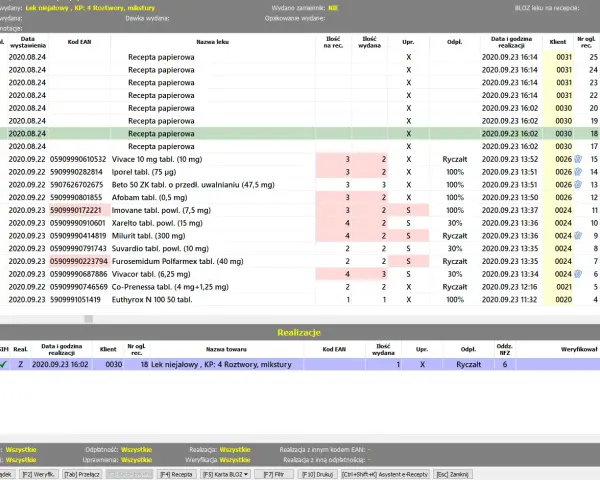Click the [Esc] Zamknij button

pyautogui.click(x=453, y=474)
